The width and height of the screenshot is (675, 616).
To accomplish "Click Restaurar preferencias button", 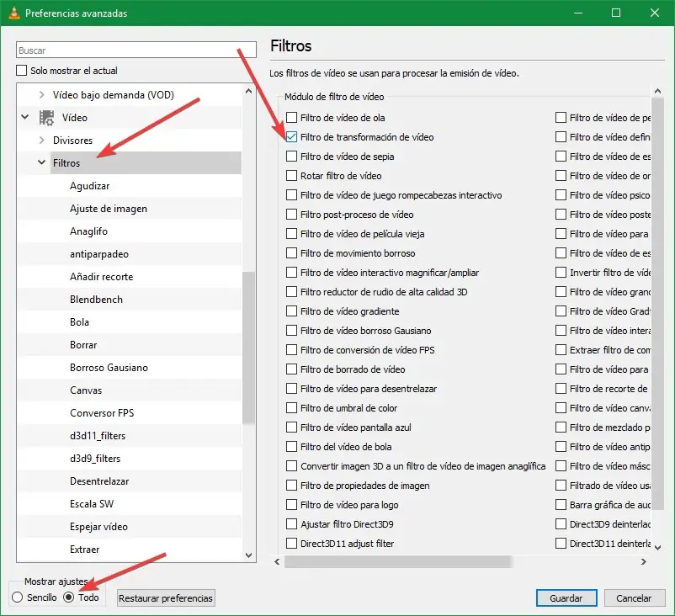I will [166, 598].
